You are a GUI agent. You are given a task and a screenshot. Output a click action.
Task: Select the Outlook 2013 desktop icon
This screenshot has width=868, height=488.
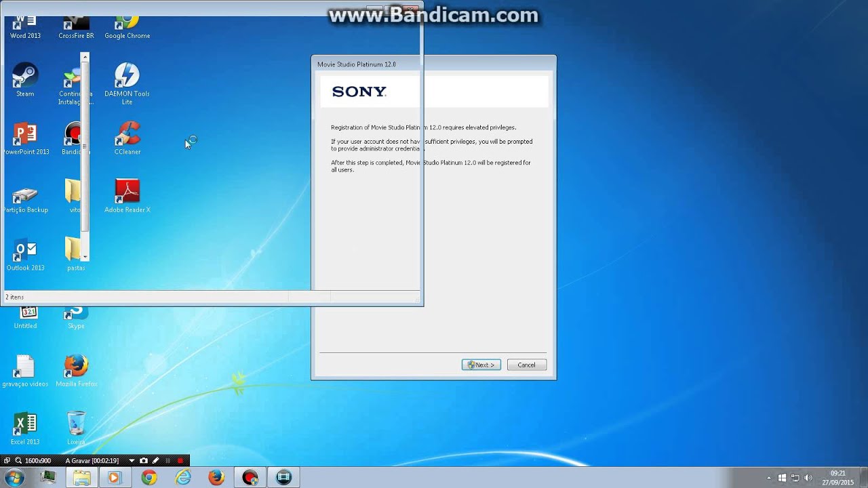click(25, 254)
